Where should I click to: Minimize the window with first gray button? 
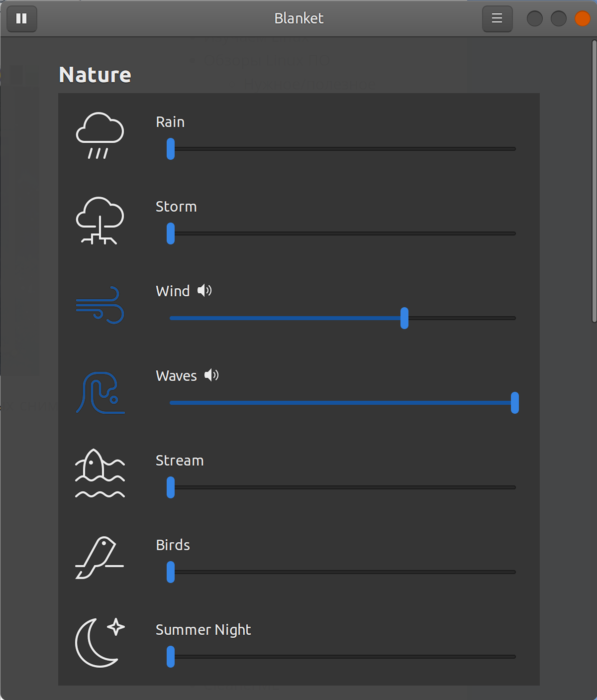click(535, 19)
